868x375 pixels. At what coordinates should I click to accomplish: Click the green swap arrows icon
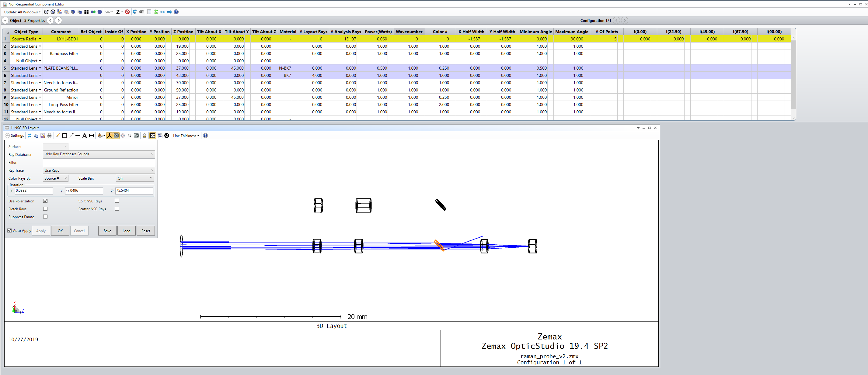[156, 12]
